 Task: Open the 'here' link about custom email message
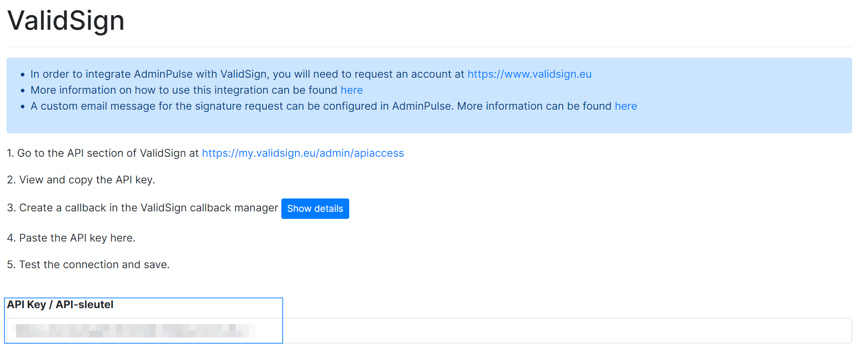pyautogui.click(x=626, y=106)
